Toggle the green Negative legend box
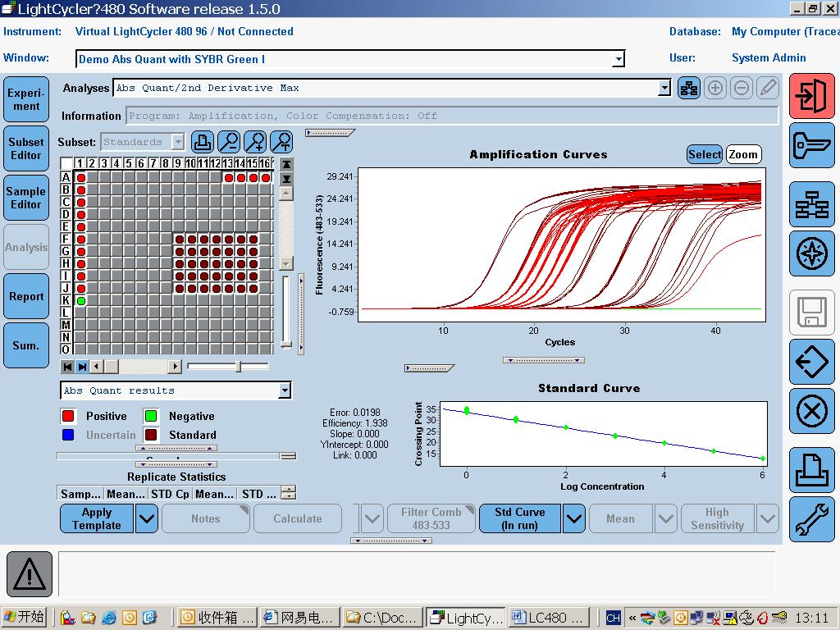Image resolution: width=840 pixels, height=630 pixels. (x=151, y=416)
